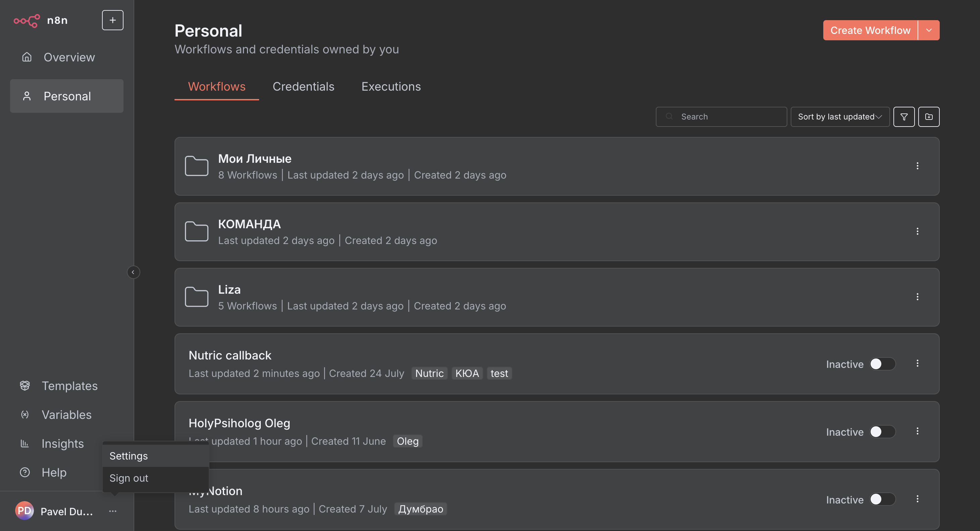
Task: Click the n8n logo icon
Action: tap(27, 20)
